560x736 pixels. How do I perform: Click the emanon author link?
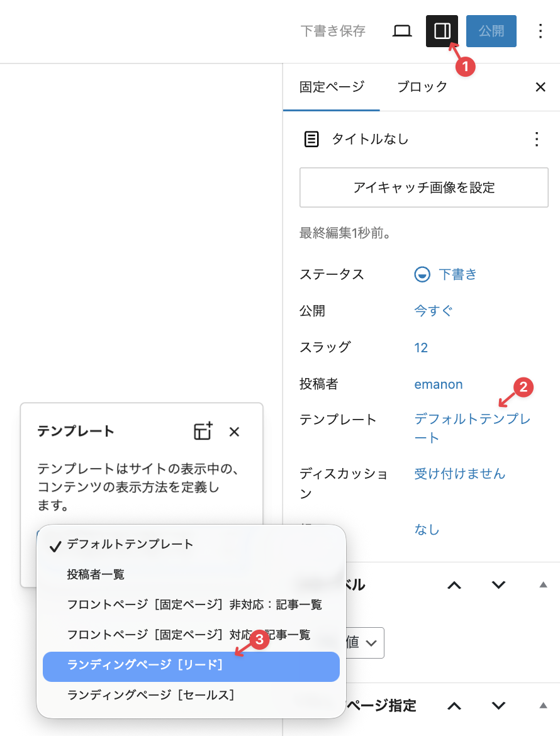438,384
